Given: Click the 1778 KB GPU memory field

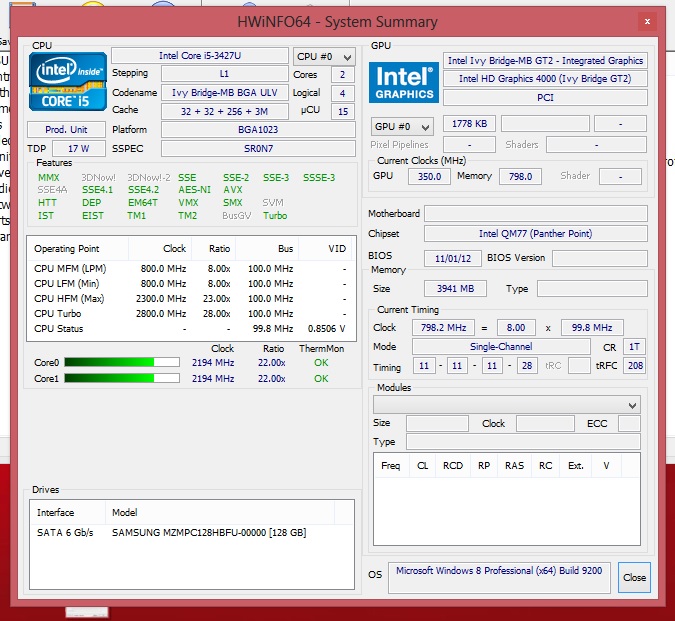Looking at the screenshot, I should 469,124.
